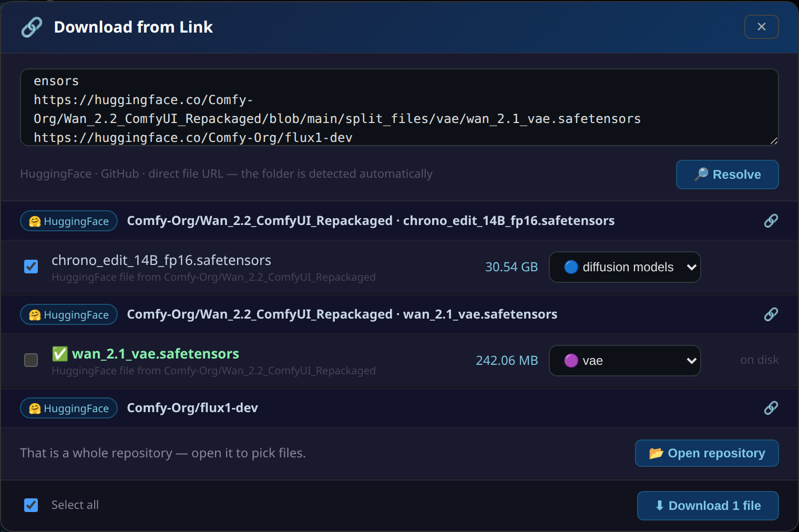
Task: Click 'That is a whole repository' message
Action: click(163, 453)
